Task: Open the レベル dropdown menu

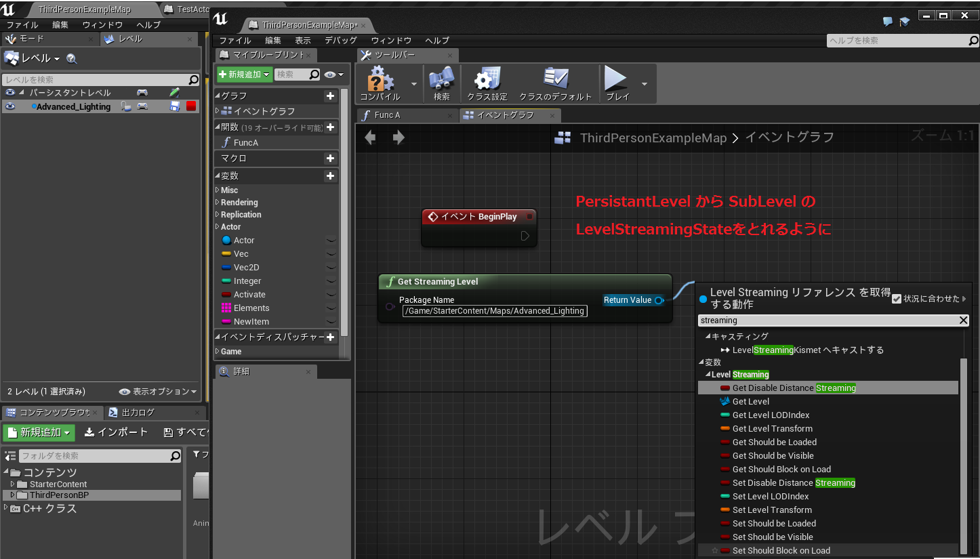Action: pyautogui.click(x=33, y=58)
